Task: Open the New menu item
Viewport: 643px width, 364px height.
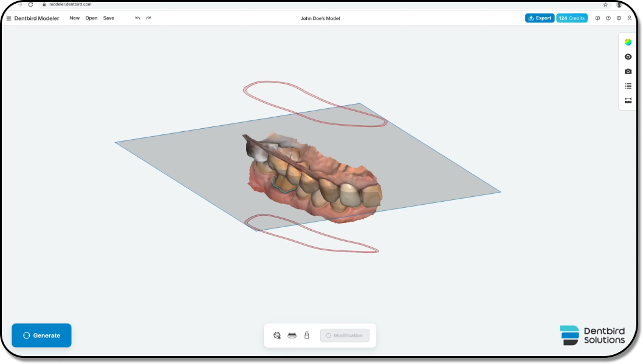Action: pos(74,18)
